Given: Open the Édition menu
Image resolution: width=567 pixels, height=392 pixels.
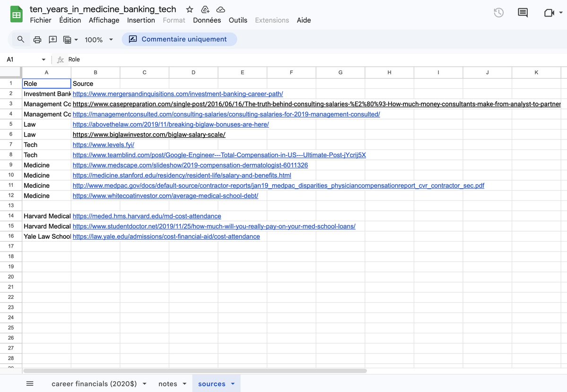Looking at the screenshot, I should click(x=70, y=20).
